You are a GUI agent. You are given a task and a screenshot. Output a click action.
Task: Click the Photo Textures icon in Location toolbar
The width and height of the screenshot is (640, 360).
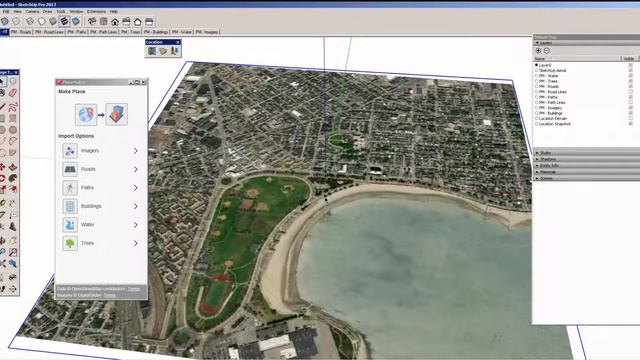pyautogui.click(x=175, y=51)
